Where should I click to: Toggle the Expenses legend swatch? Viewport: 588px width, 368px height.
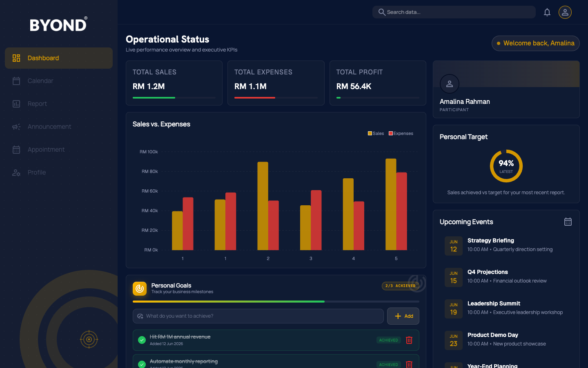pyautogui.click(x=391, y=133)
